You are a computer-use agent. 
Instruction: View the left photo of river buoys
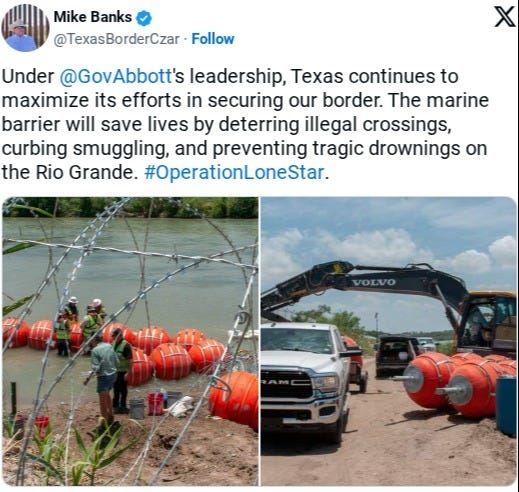[x=130, y=341]
